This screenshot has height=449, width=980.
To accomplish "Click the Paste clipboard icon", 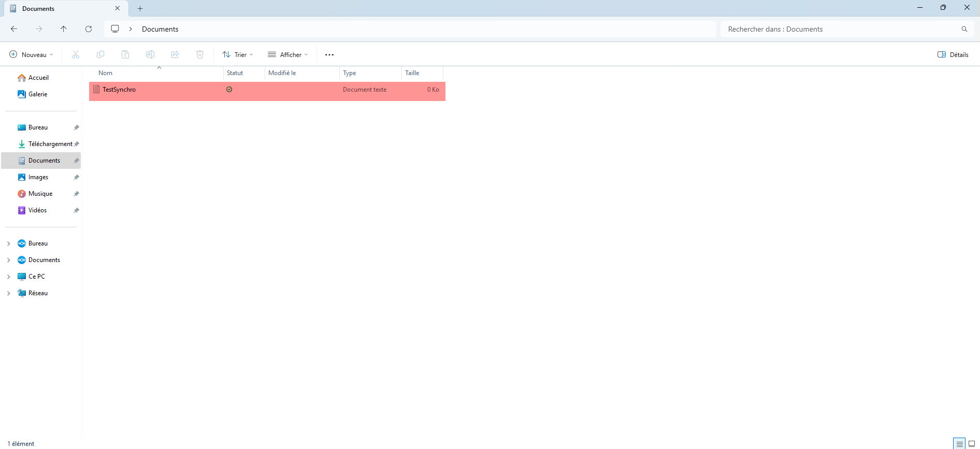I will (x=125, y=54).
